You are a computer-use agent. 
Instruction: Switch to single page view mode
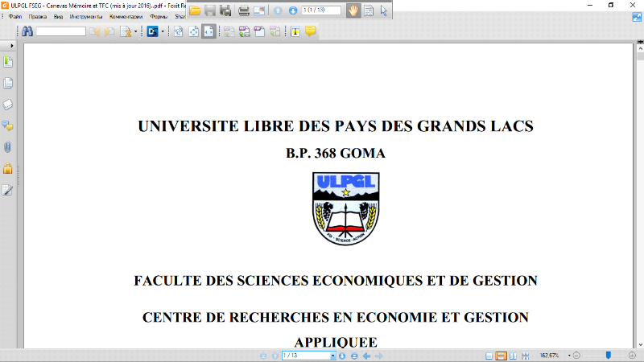click(489, 356)
